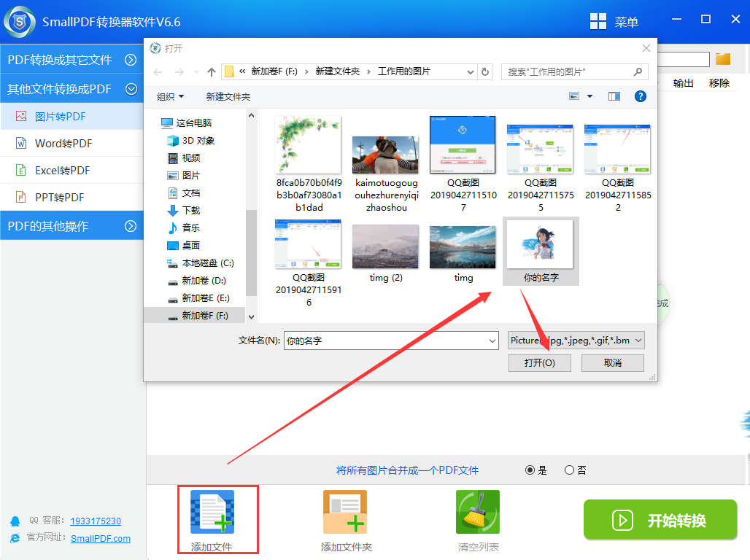The height and width of the screenshot is (560, 750).
Task: Collapse 其他文件转换成PDF section
Action: pos(71,89)
